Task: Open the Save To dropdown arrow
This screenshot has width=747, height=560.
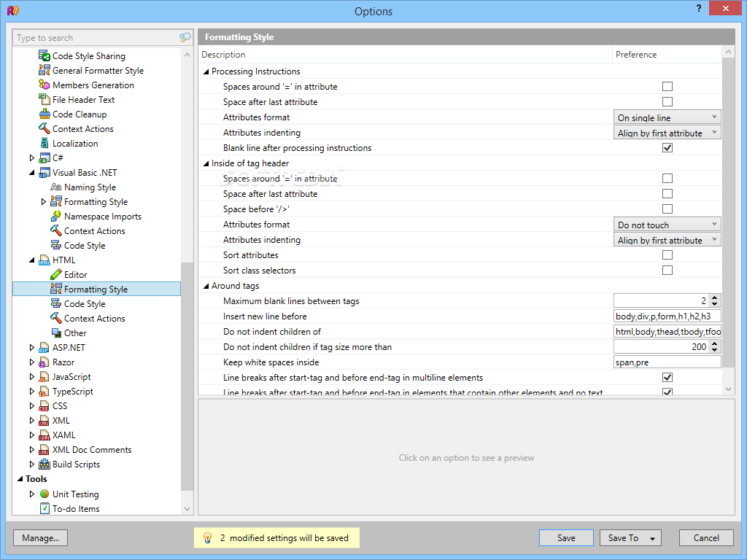Action: coord(652,538)
